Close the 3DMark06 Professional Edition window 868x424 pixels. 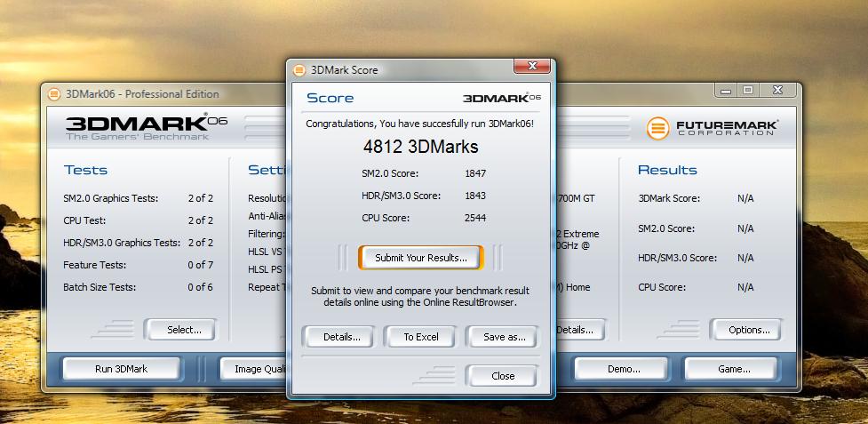[777, 90]
